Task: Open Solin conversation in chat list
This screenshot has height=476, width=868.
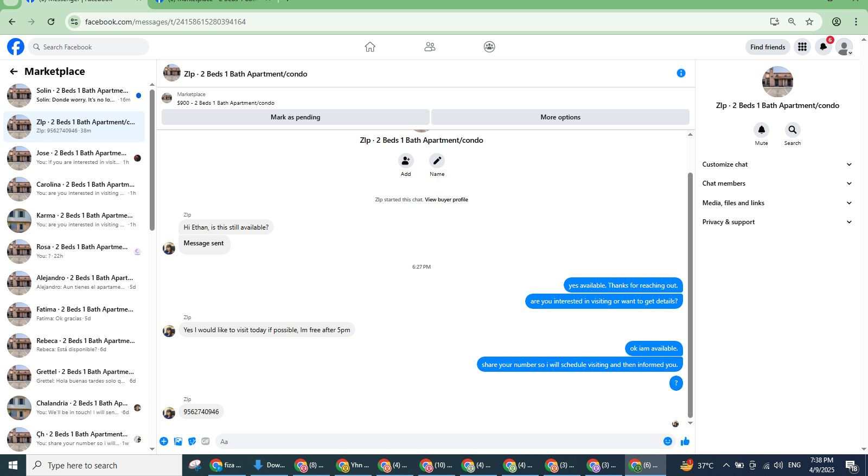Action: [x=74, y=96]
